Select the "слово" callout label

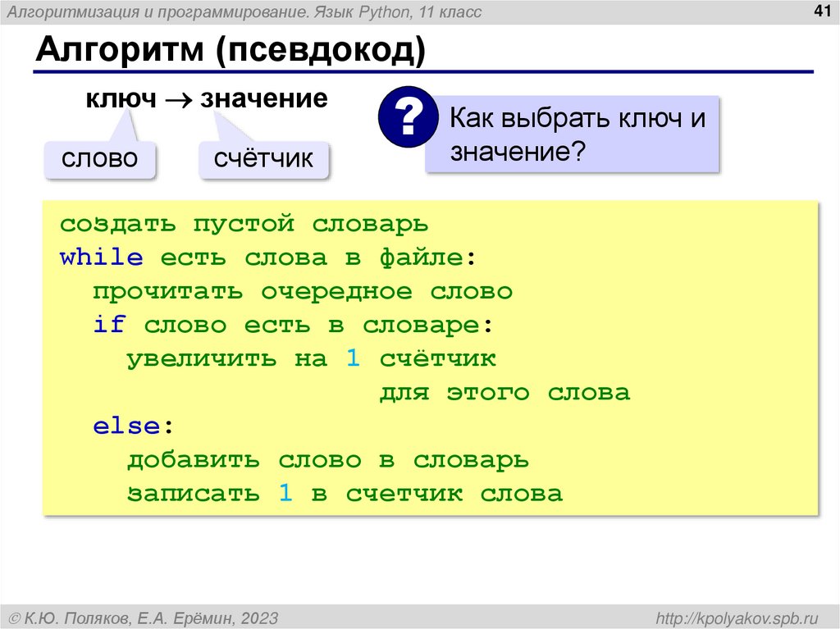(x=99, y=158)
